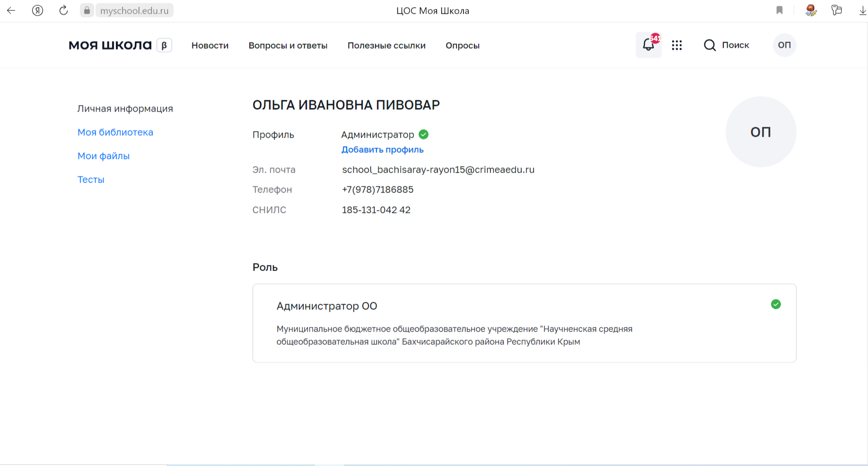
Task: Click the padlock site security icon
Action: (x=87, y=10)
